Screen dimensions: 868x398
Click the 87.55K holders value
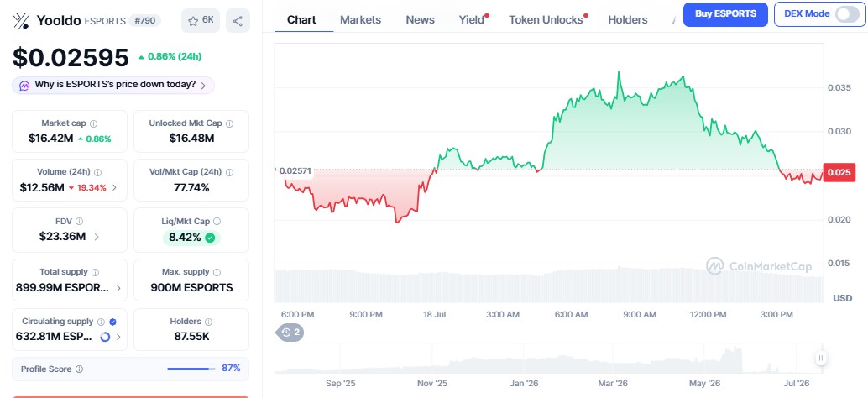click(x=191, y=337)
